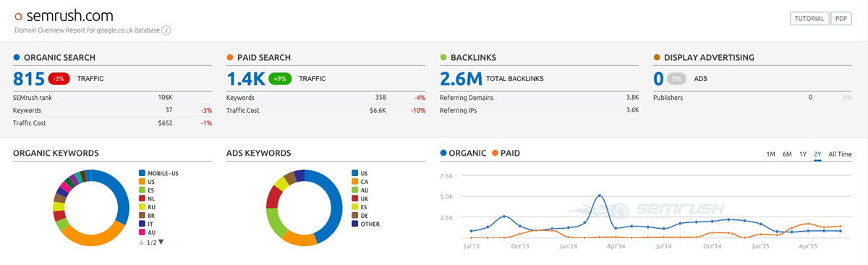The width and height of the screenshot is (868, 265).
Task: Open the DISPLAY ADVERTISING heading
Action: 709,57
